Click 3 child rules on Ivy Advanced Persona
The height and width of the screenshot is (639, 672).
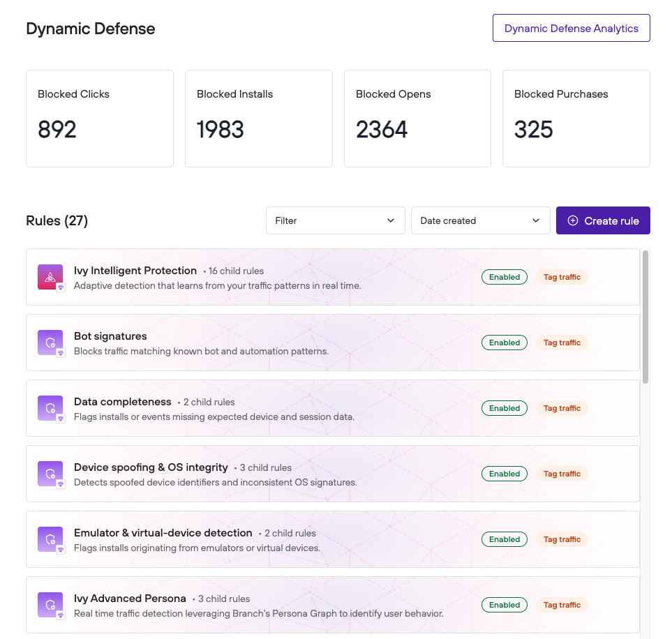click(224, 599)
